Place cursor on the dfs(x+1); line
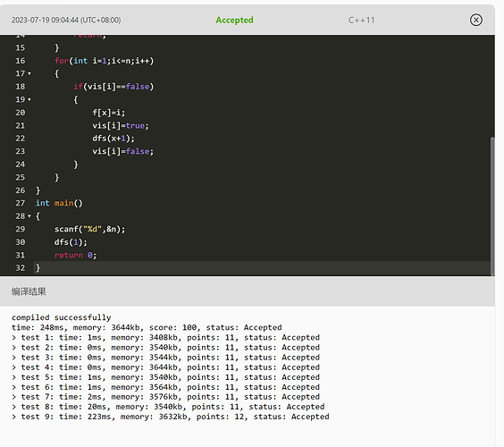This screenshot has height=447, width=504. (113, 139)
